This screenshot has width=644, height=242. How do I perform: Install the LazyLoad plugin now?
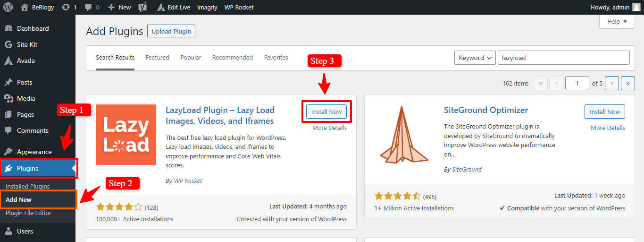point(326,112)
